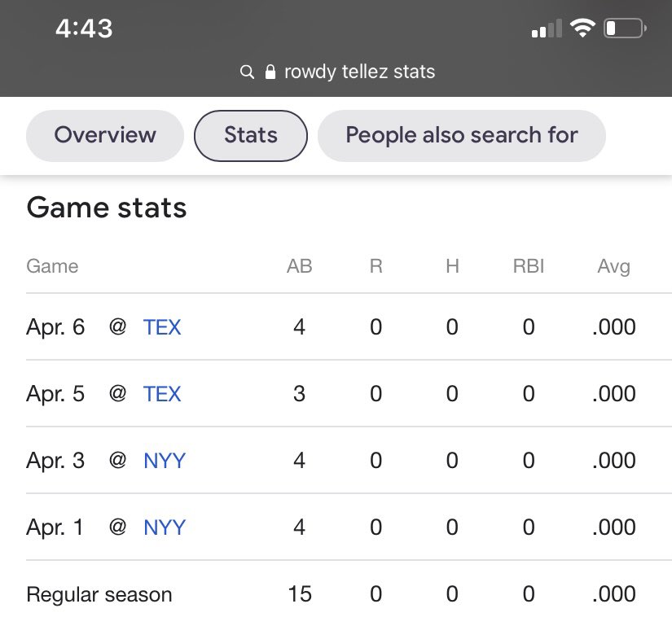
Task: Tap the AB column header
Action: [299, 266]
